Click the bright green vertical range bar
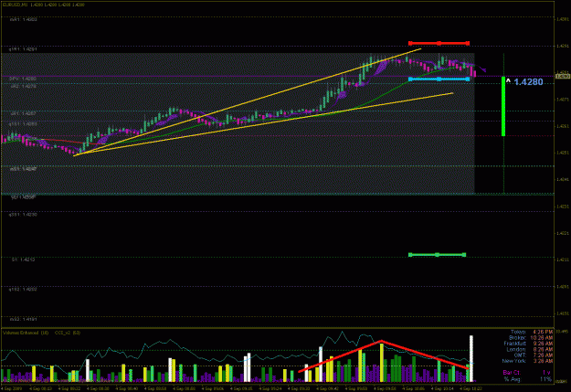 click(503, 106)
